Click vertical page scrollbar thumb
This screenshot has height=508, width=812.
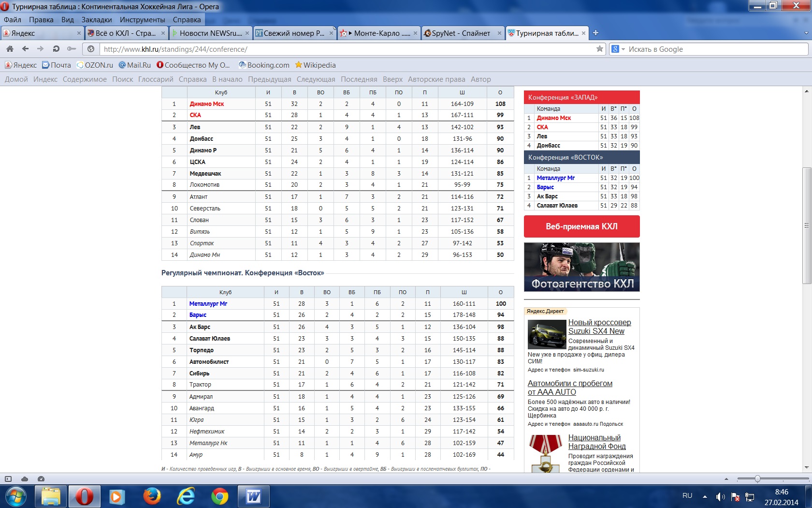pos(806,225)
